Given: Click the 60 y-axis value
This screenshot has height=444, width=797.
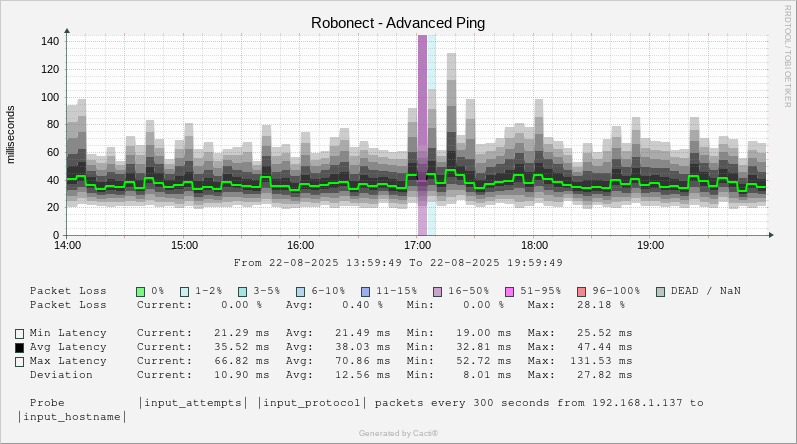Looking at the screenshot, I should click(x=53, y=152).
